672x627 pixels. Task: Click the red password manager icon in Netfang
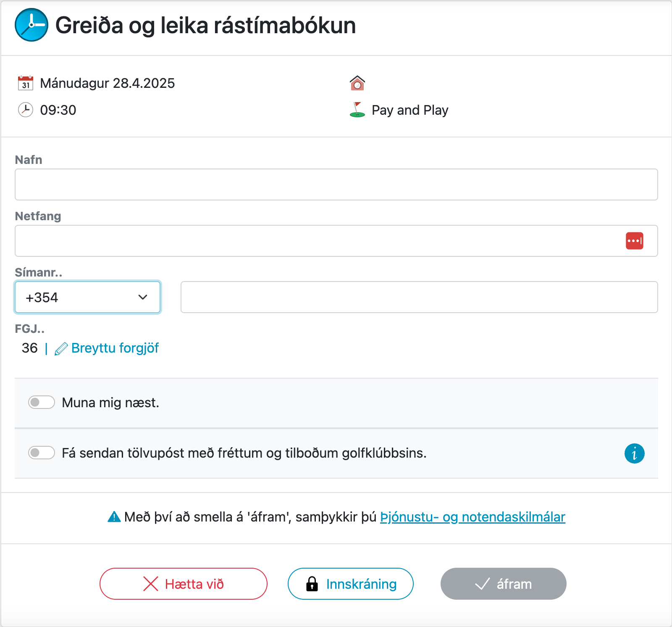[634, 241]
